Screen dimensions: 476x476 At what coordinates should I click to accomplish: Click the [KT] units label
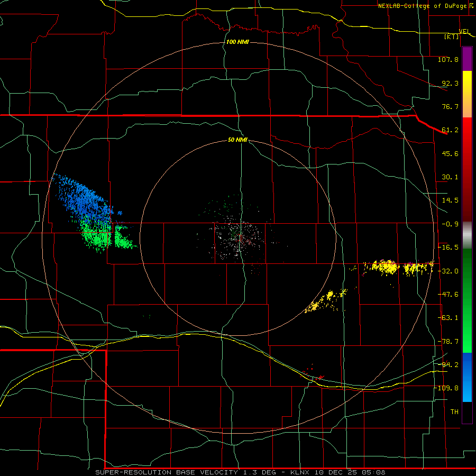pos(452,36)
